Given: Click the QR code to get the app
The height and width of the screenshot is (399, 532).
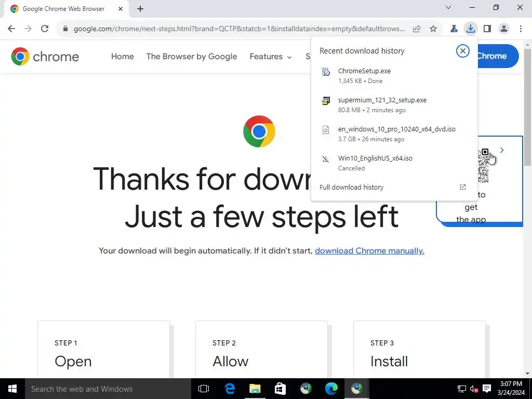Looking at the screenshot, I should coord(484,166).
